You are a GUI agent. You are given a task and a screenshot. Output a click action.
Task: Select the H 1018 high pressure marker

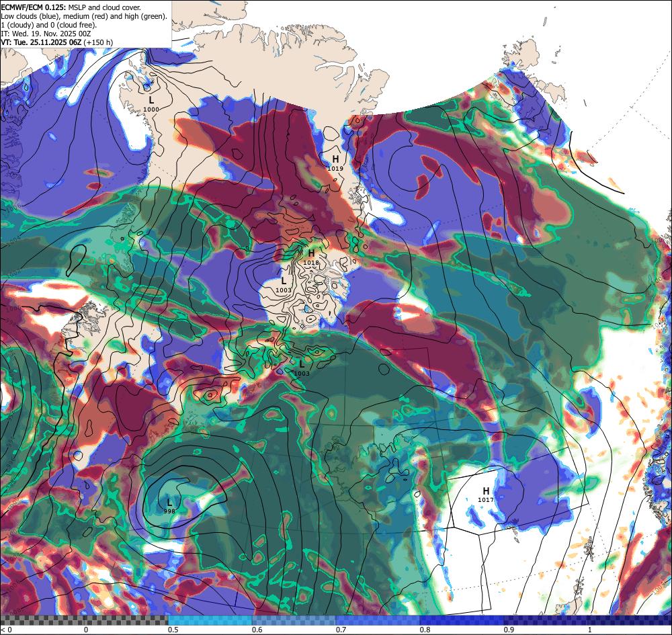click(311, 257)
